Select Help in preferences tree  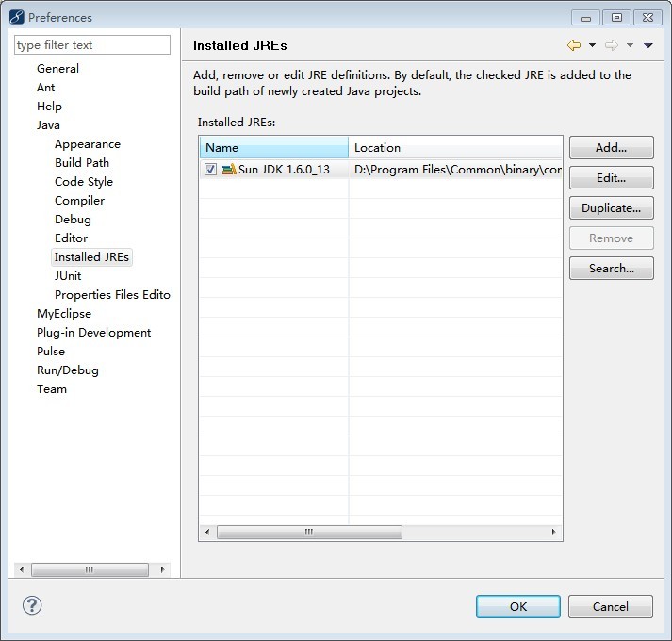[49, 107]
